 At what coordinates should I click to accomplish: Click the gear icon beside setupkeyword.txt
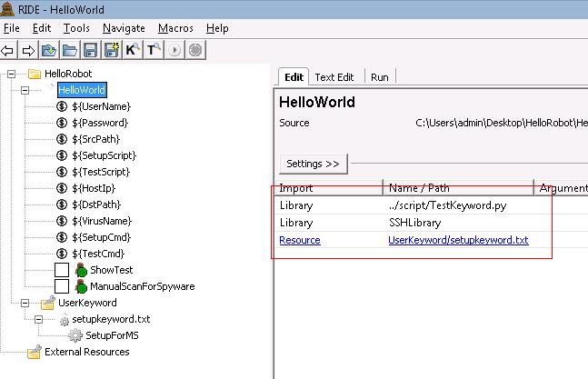pos(65,320)
